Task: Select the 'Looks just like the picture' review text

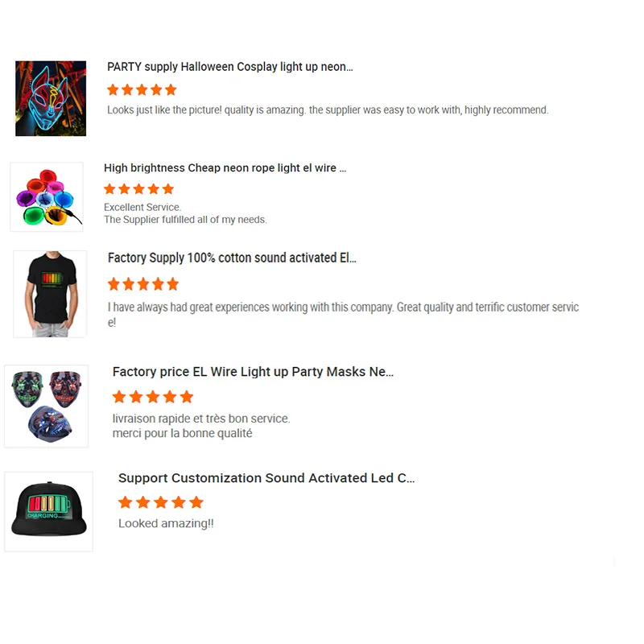Action: point(328,110)
